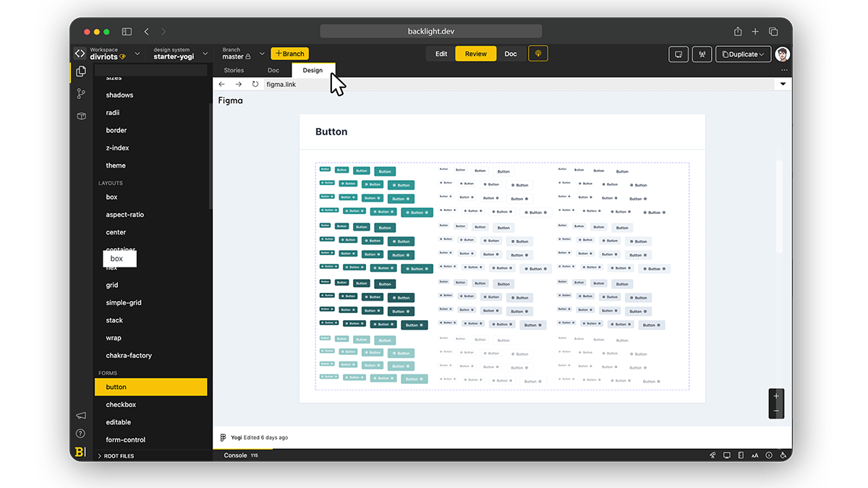
Task: Open the Stories tab
Action: pos(234,70)
